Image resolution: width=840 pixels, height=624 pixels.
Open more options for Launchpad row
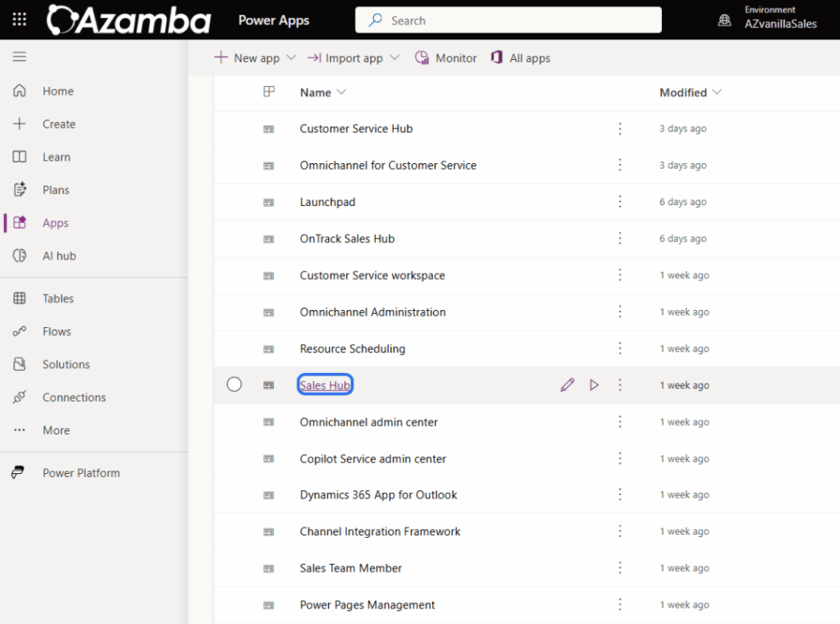tap(620, 202)
